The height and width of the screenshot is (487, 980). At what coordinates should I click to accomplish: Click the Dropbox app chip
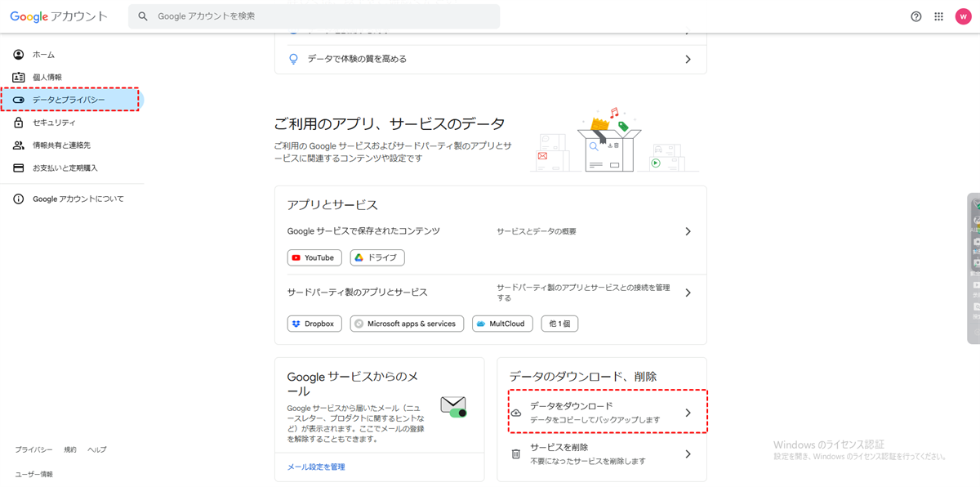tap(314, 324)
